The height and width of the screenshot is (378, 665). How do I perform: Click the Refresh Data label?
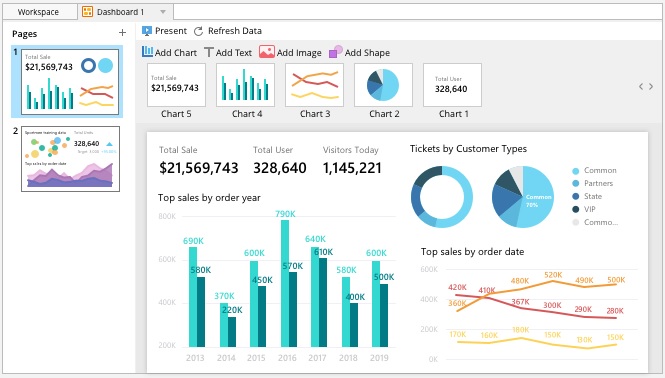pyautogui.click(x=235, y=31)
